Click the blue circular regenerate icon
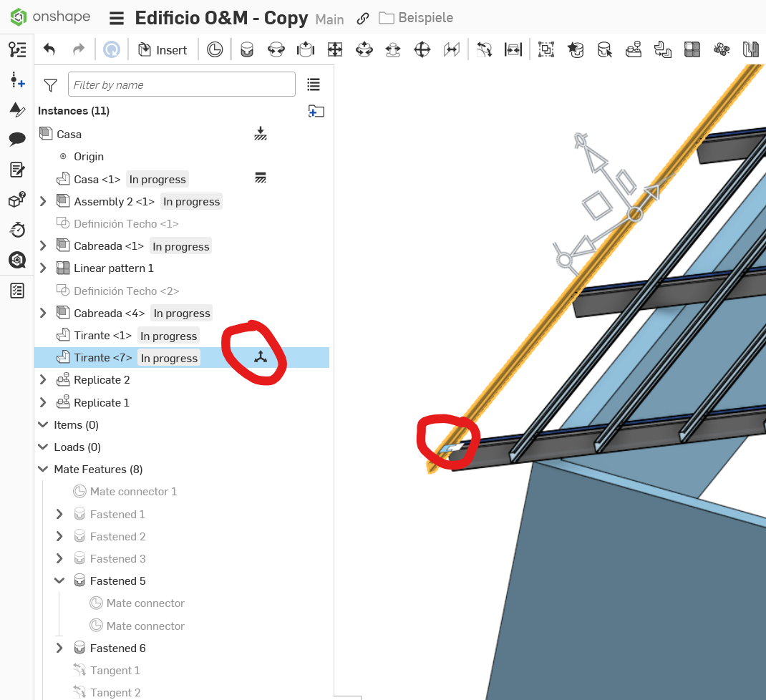This screenshot has width=766, height=700. pos(112,49)
